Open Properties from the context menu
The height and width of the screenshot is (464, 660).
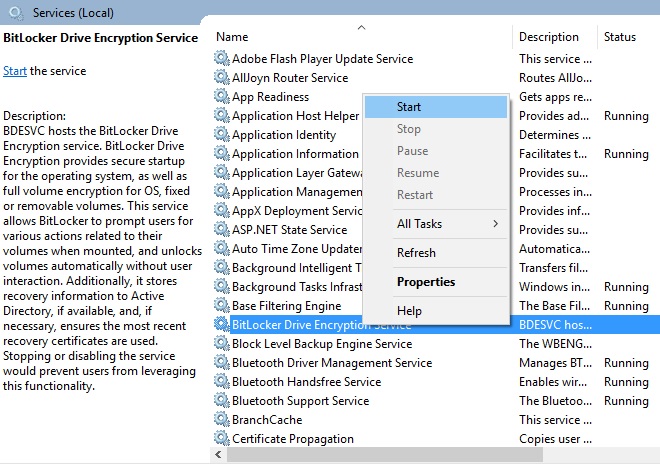click(426, 282)
